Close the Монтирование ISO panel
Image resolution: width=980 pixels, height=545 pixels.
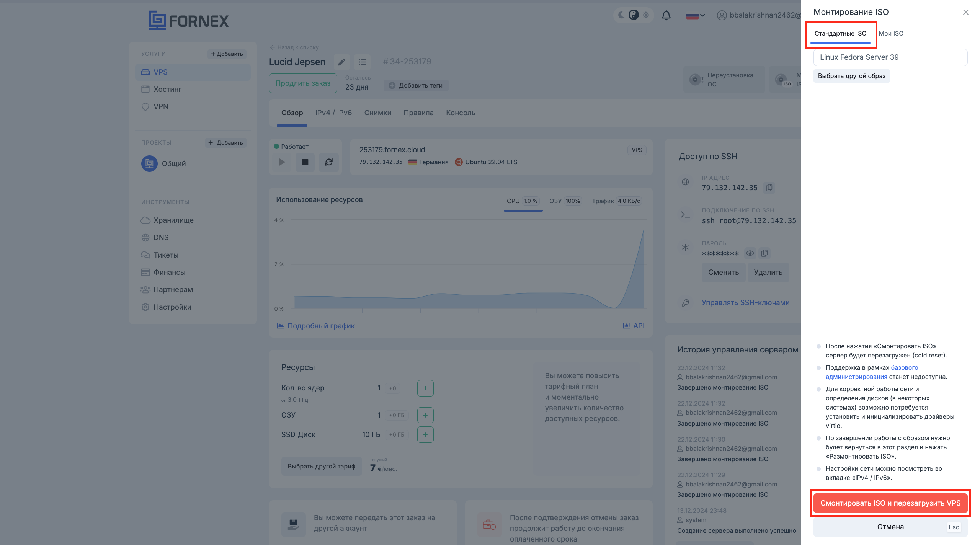point(965,12)
